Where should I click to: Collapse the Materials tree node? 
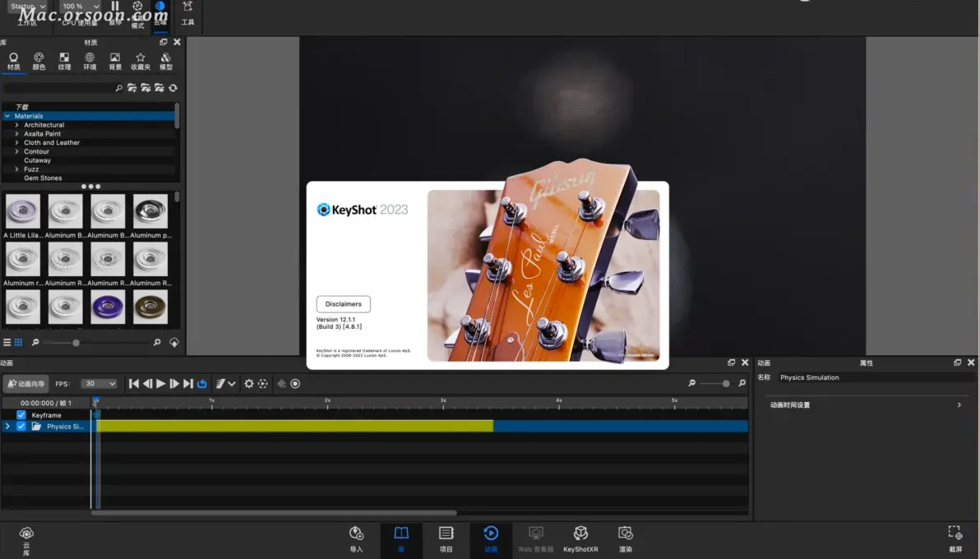7,116
